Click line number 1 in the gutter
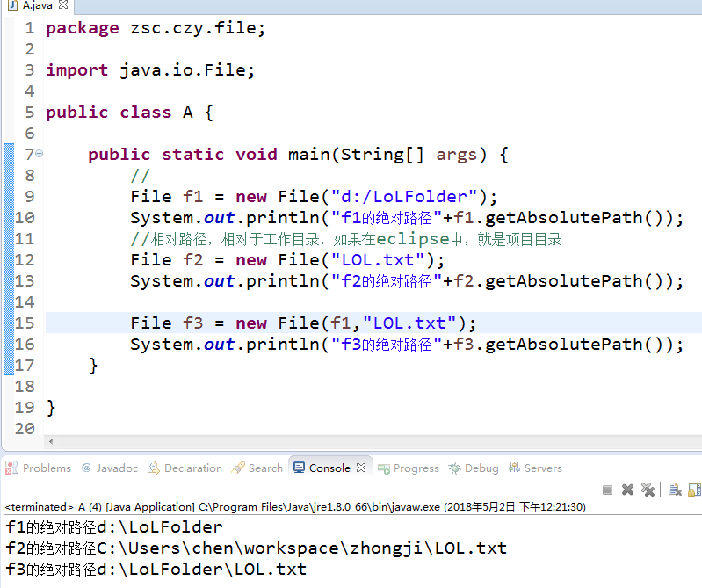 pos(30,28)
